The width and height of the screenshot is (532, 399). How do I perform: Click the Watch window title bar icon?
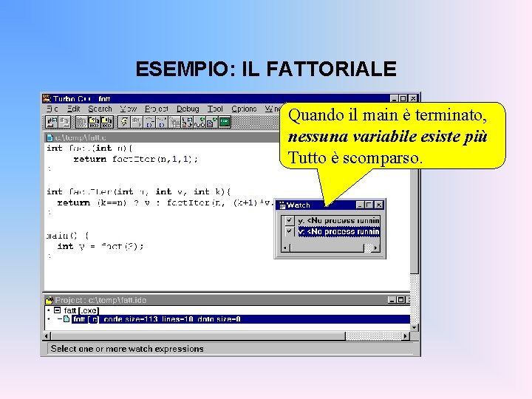point(282,205)
